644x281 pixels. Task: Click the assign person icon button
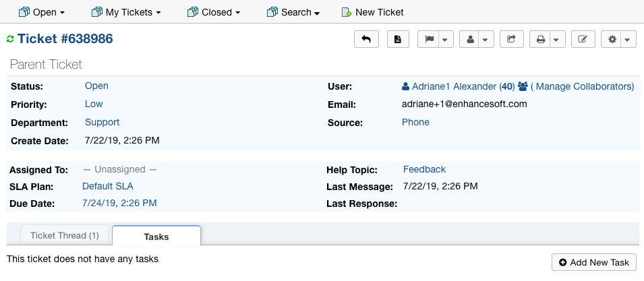(470, 40)
